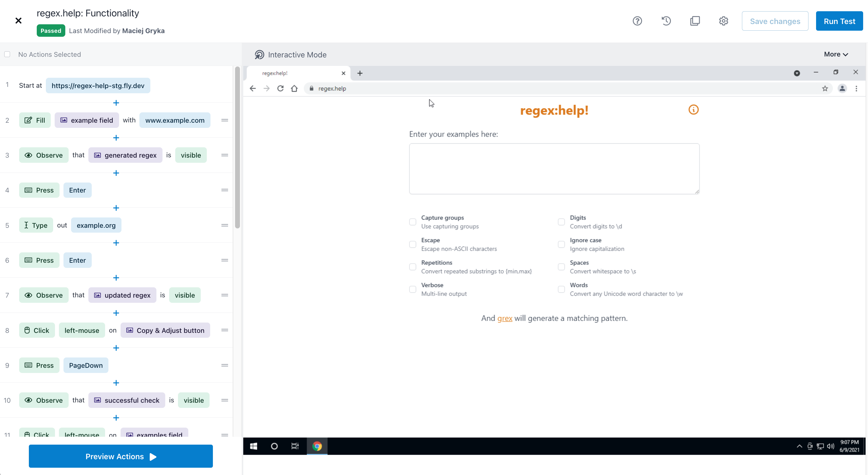The width and height of the screenshot is (868, 475).
Task: Change the left-mouse option in step 8
Action: pos(82,330)
